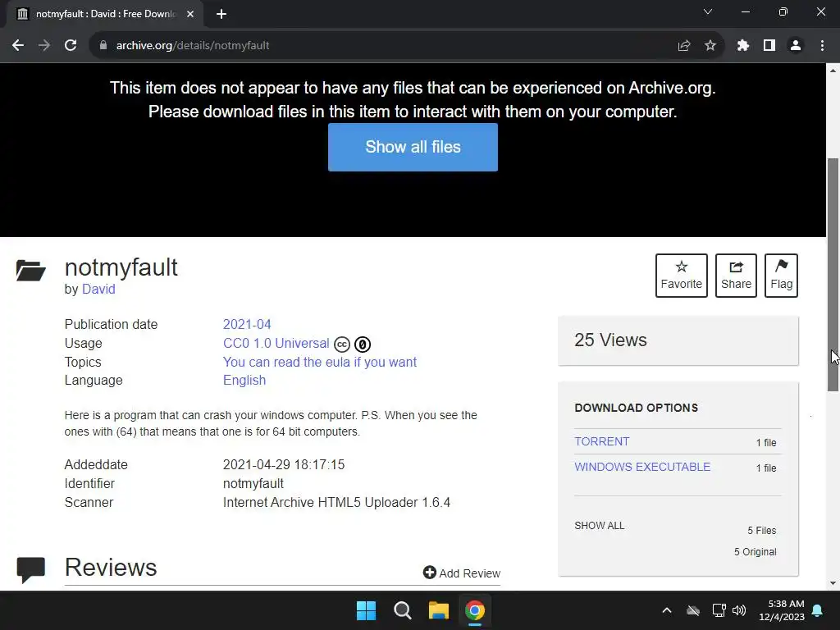Open File Explorer from the taskbar
This screenshot has width=840, height=630.
[438, 610]
